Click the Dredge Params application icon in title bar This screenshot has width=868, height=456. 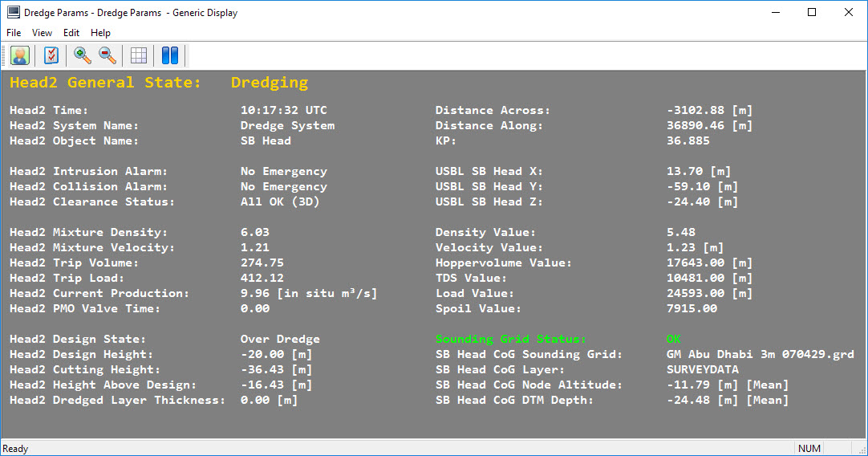[14, 13]
